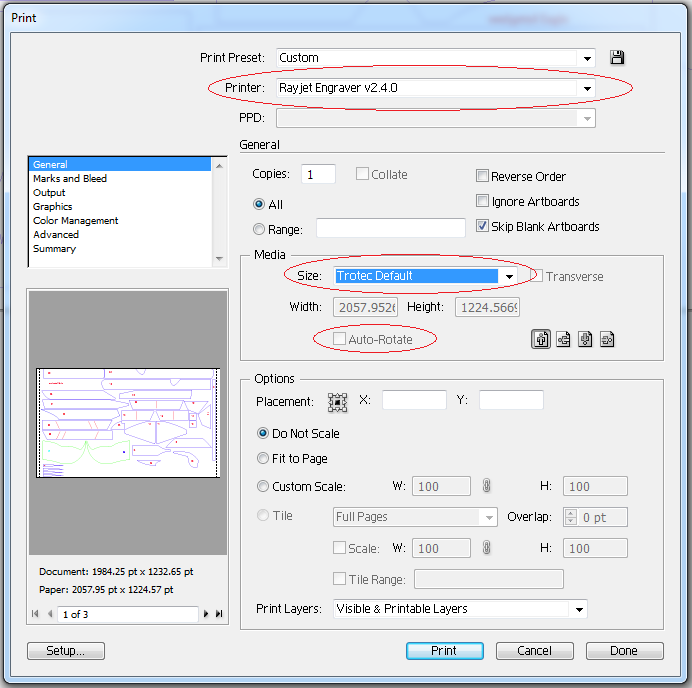Click the Placement reference point icon
Viewport: 692px width, 688px height.
[338, 401]
